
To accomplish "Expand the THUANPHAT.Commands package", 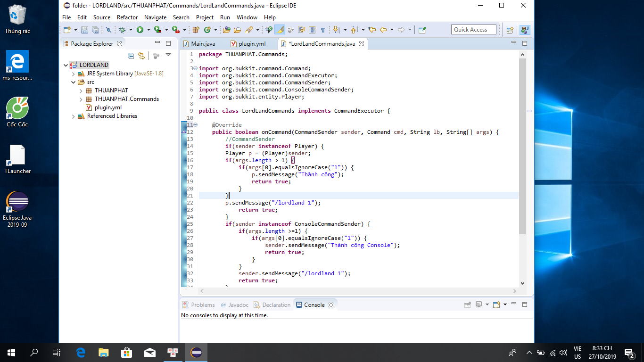I will tap(81, 99).
